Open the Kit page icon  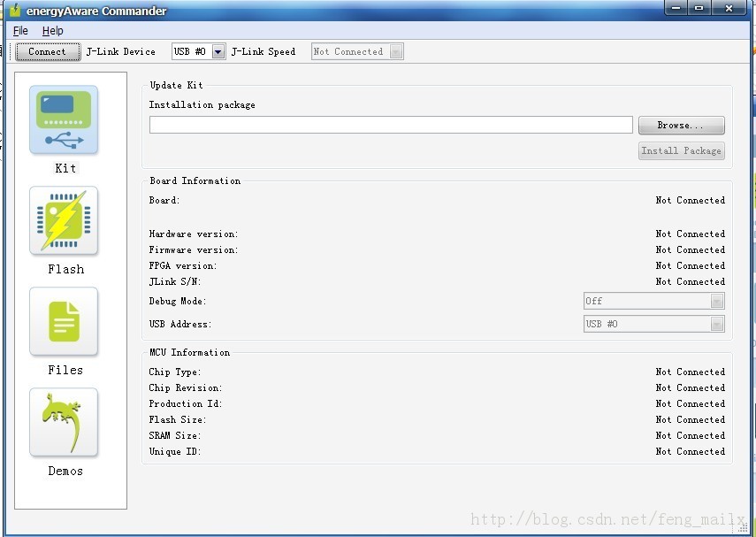click(64, 119)
